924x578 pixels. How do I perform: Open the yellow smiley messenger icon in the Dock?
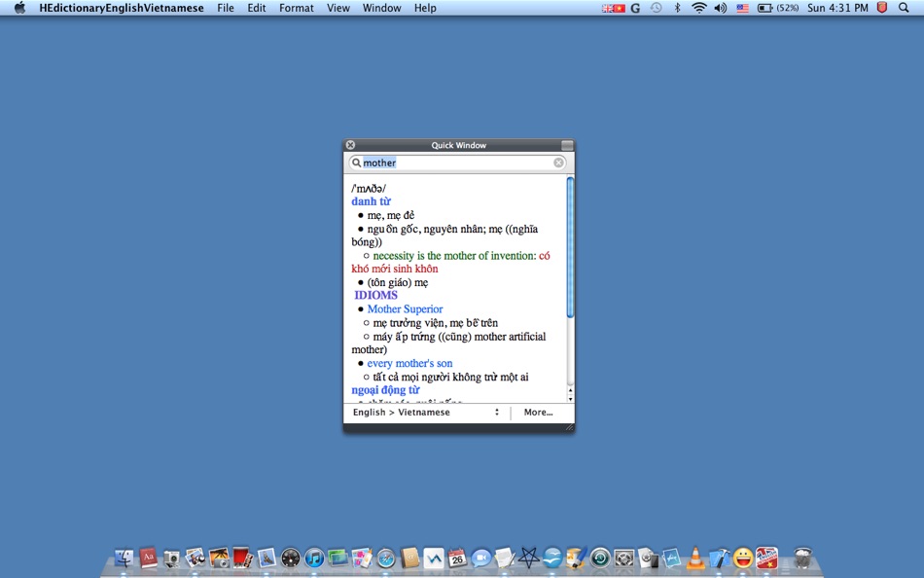tap(743, 558)
